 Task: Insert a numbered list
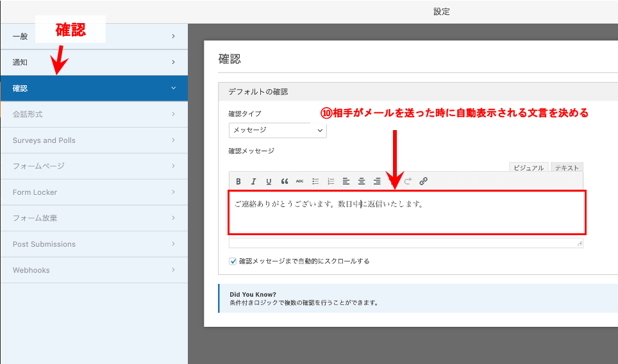pos(331,181)
